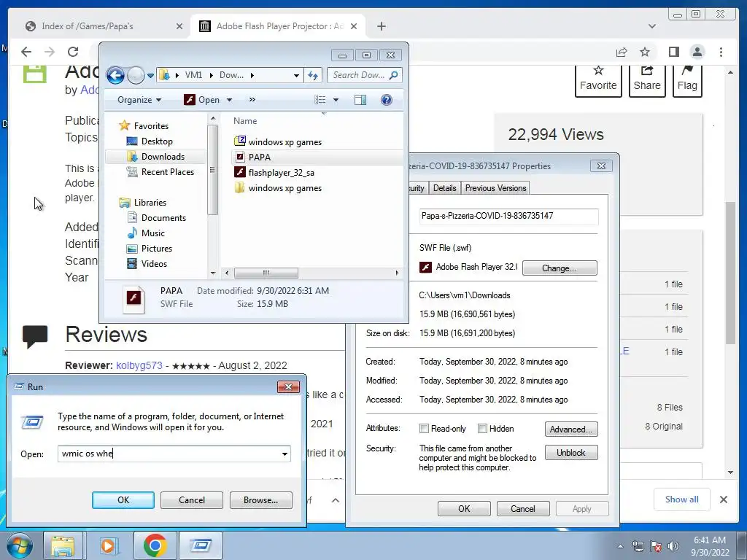Toggle Hidden attribute checkbox
Viewport: 747px width, 560px height.
pyautogui.click(x=482, y=429)
